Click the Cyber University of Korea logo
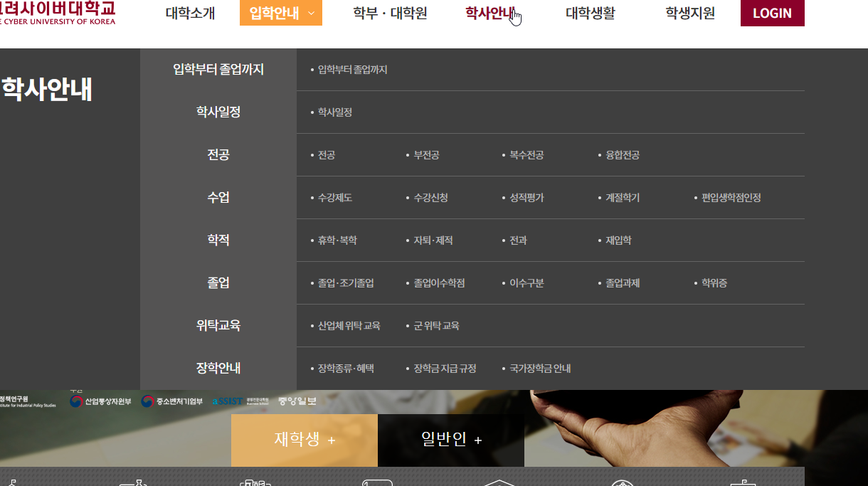The image size is (868, 486). (58, 13)
